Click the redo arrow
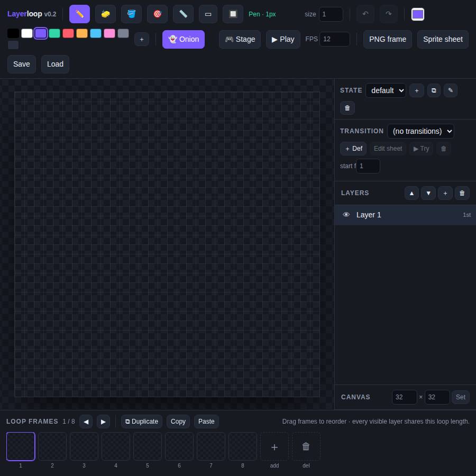This screenshot has width=476, height=476. pyautogui.click(x=388, y=14)
